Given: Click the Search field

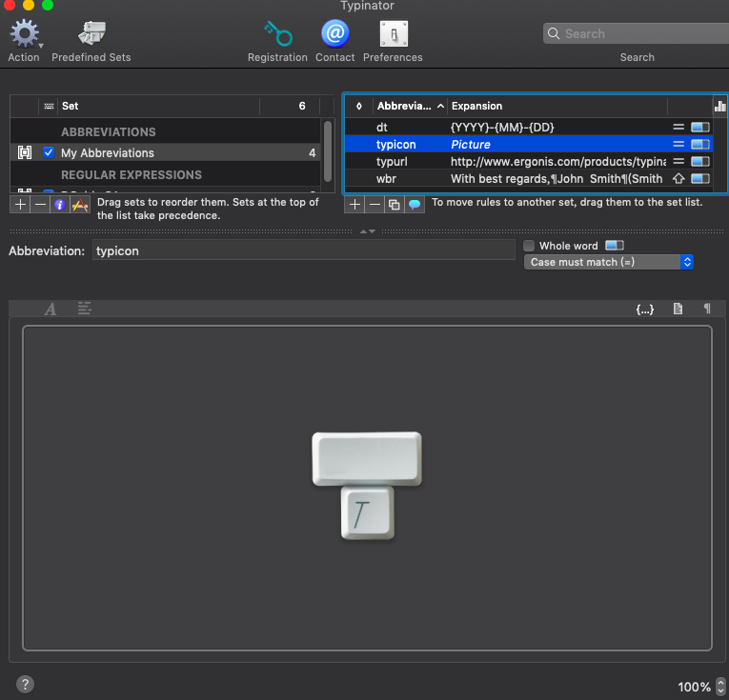Looking at the screenshot, I should click(636, 33).
